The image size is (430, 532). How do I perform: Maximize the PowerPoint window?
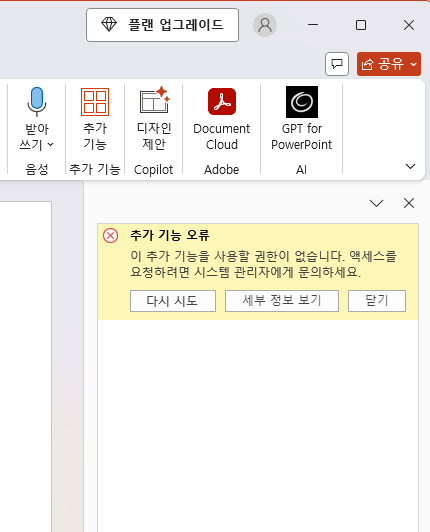coord(361,25)
